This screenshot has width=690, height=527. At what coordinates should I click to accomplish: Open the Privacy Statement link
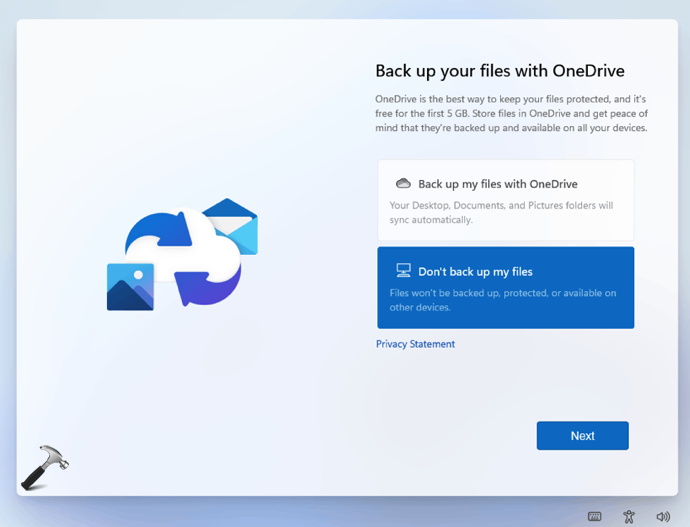415,344
